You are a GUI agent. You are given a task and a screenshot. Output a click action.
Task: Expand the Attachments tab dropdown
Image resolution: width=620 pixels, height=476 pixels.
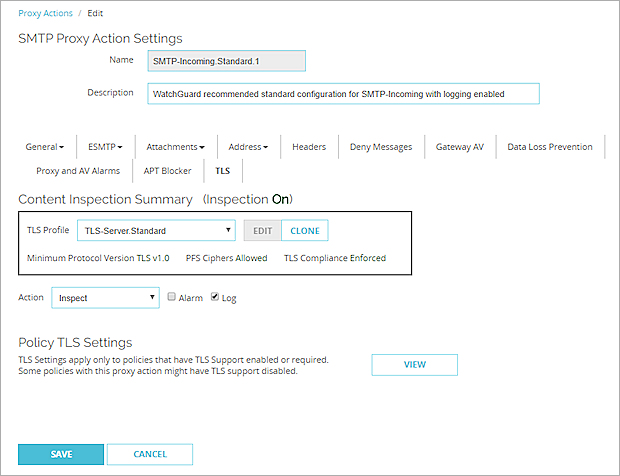click(x=175, y=147)
